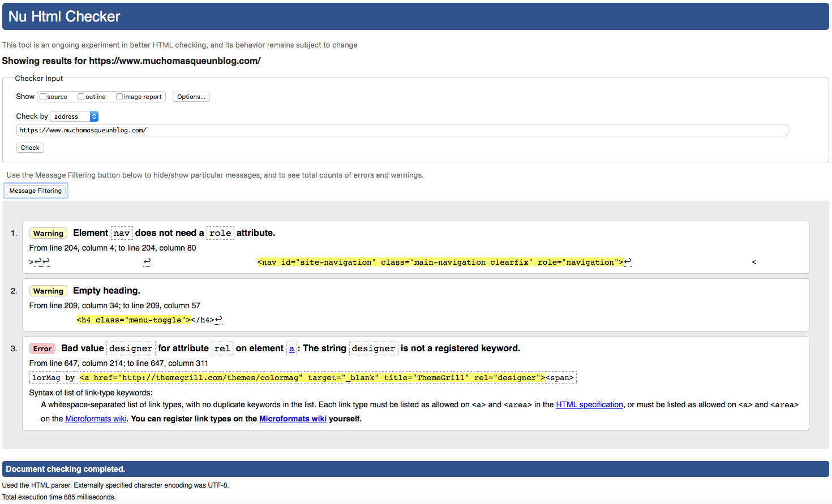Open the bold Microformats wiki link

pos(293,419)
